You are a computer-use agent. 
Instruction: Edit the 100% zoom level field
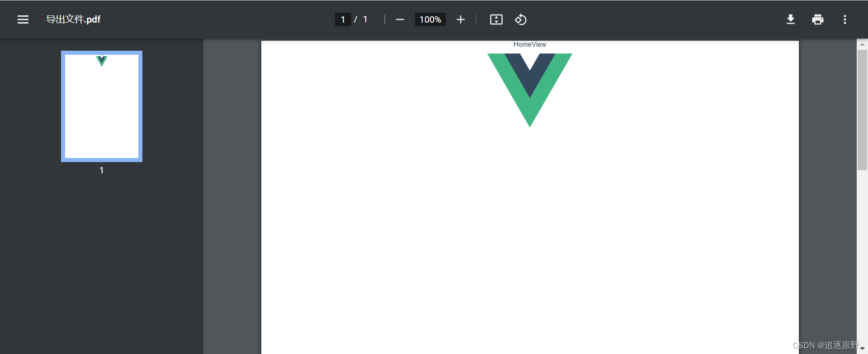click(430, 19)
